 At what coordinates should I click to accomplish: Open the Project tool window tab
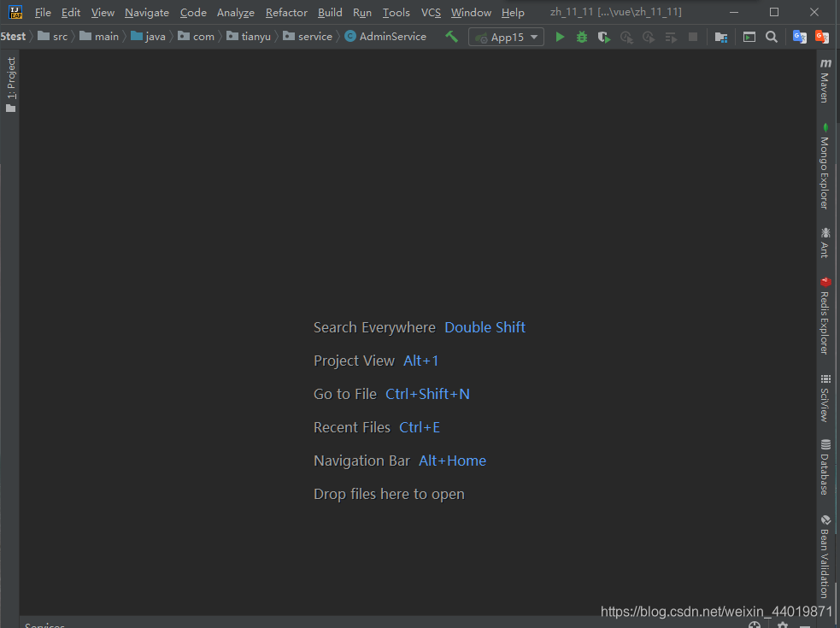pyautogui.click(x=10, y=85)
